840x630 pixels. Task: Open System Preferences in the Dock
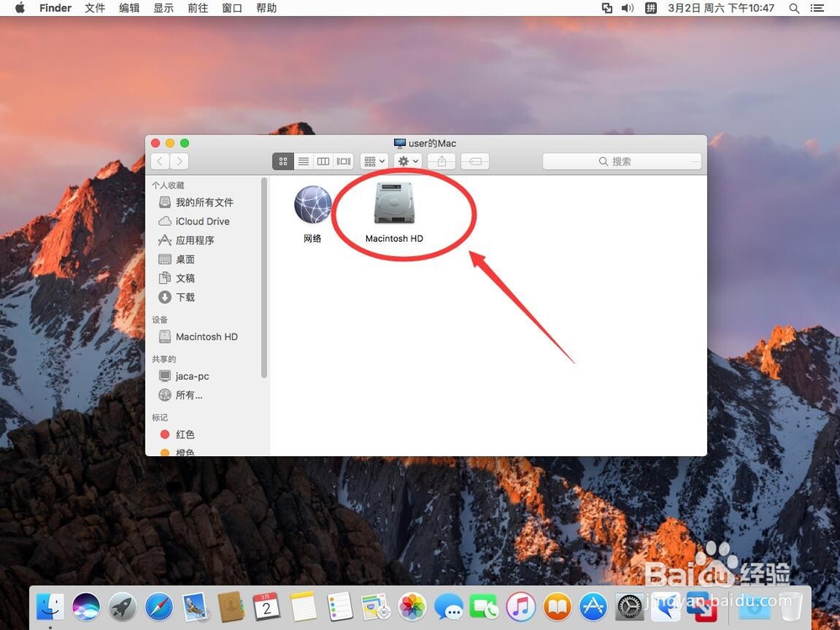[629, 607]
